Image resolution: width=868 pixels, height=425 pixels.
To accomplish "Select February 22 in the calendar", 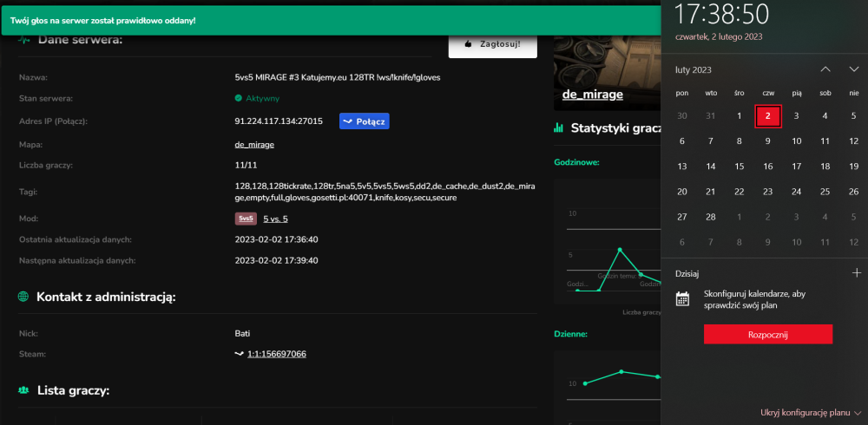I will point(739,192).
